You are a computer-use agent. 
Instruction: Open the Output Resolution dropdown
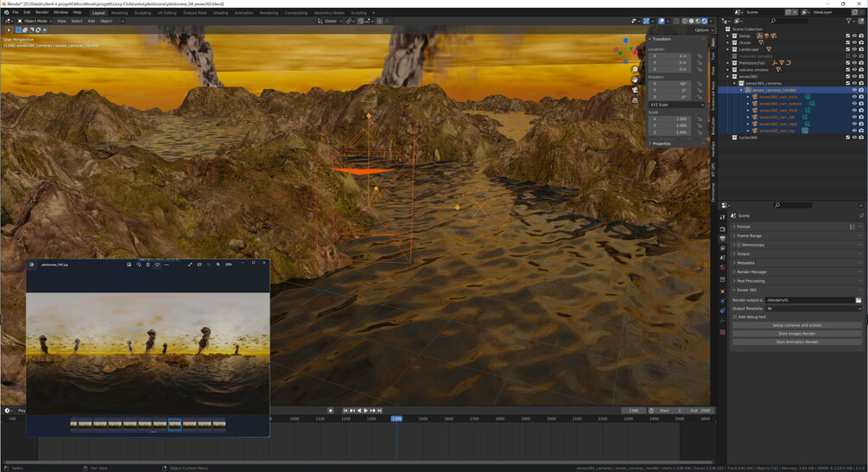814,309
